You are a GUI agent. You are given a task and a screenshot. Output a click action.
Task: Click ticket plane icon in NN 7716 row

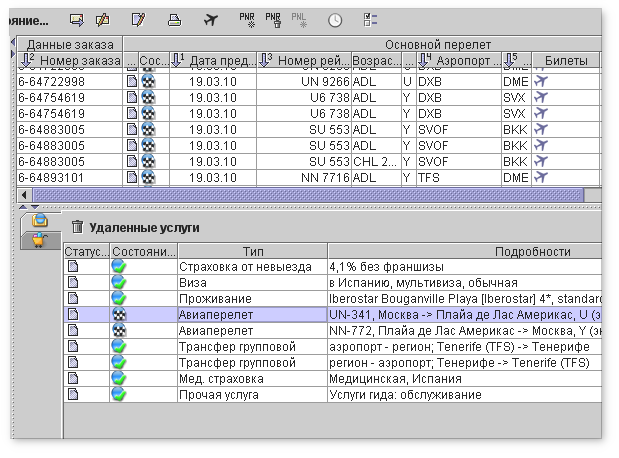pos(541,177)
